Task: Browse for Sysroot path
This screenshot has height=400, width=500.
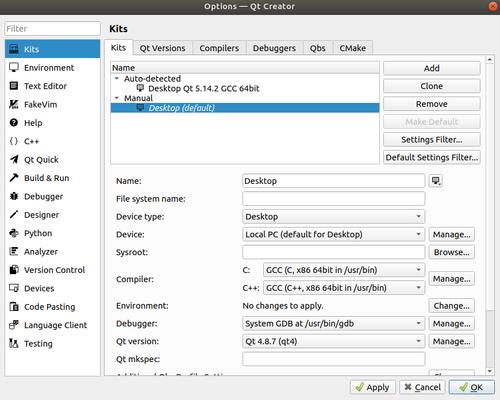Action: (452, 252)
